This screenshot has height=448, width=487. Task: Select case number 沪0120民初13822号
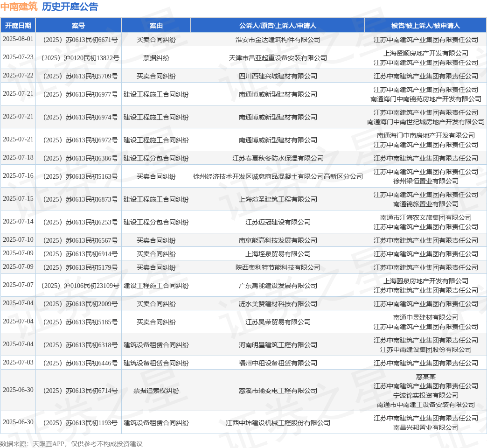pos(80,58)
